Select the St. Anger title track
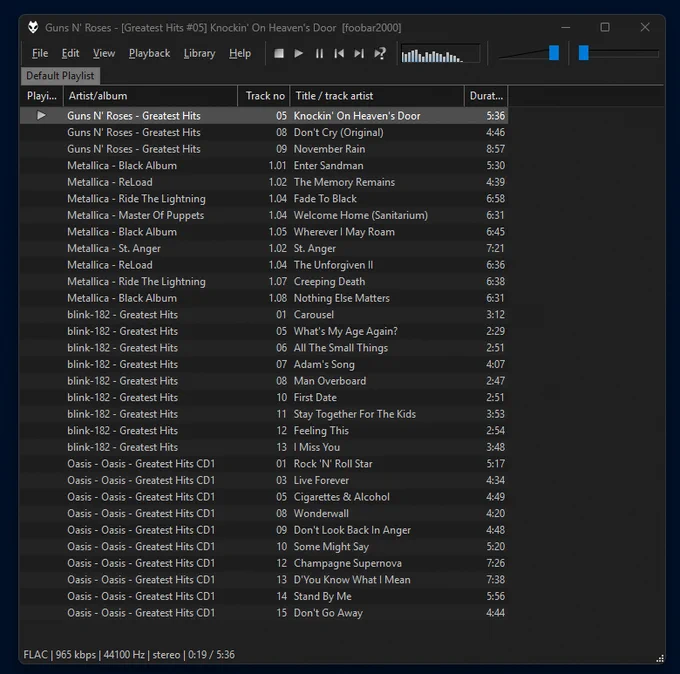Image resolution: width=680 pixels, height=674 pixels. [x=264, y=248]
